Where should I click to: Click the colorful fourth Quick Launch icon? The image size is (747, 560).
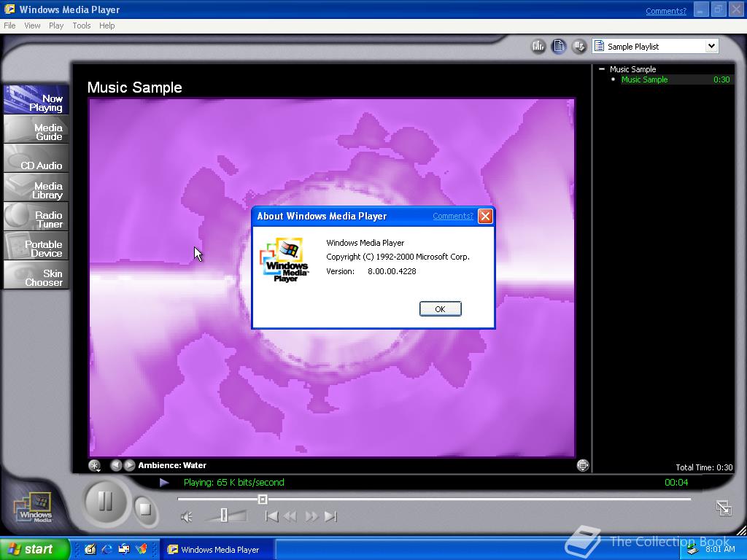click(141, 549)
